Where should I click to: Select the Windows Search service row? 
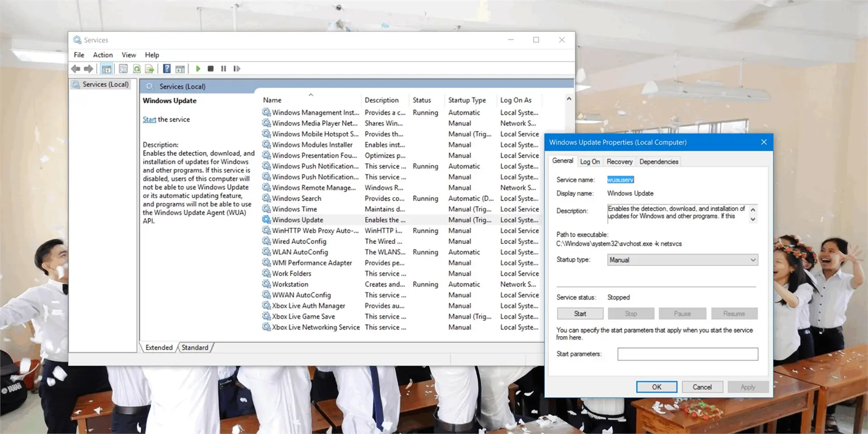(x=297, y=198)
